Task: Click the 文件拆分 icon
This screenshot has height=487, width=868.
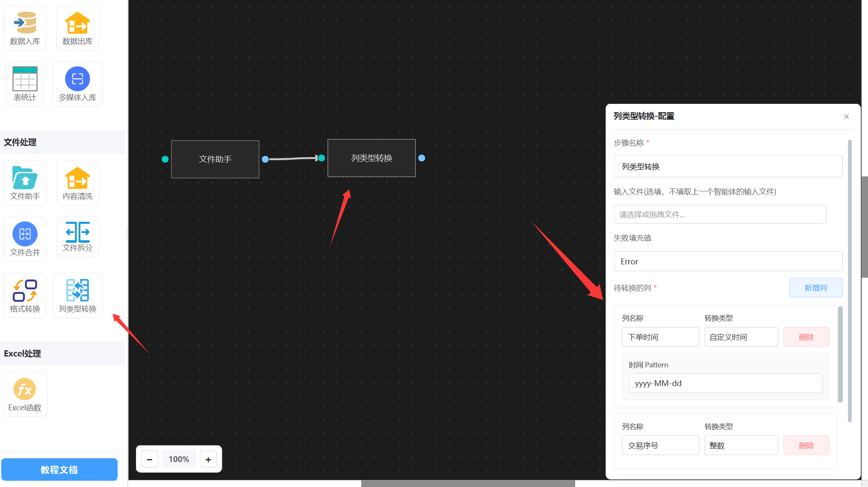Action: [77, 232]
